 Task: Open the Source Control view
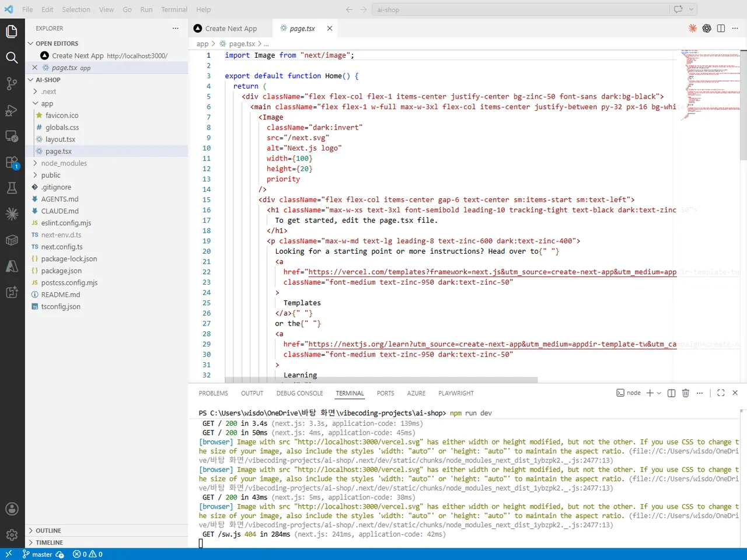[x=12, y=83]
